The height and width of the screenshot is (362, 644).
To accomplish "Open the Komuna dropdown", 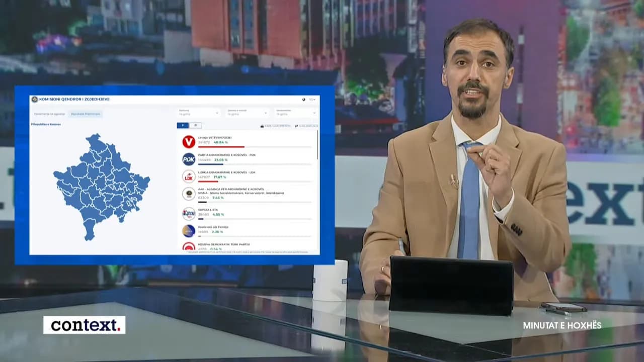I will (198, 113).
